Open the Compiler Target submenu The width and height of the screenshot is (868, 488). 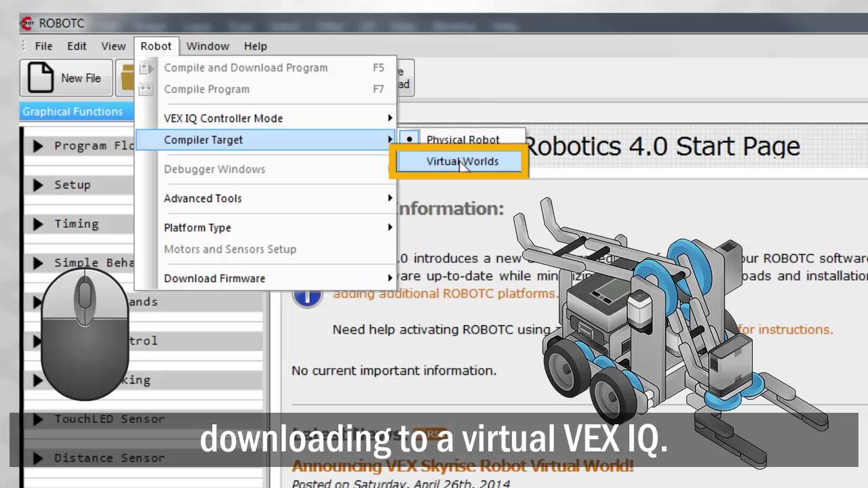(266, 140)
